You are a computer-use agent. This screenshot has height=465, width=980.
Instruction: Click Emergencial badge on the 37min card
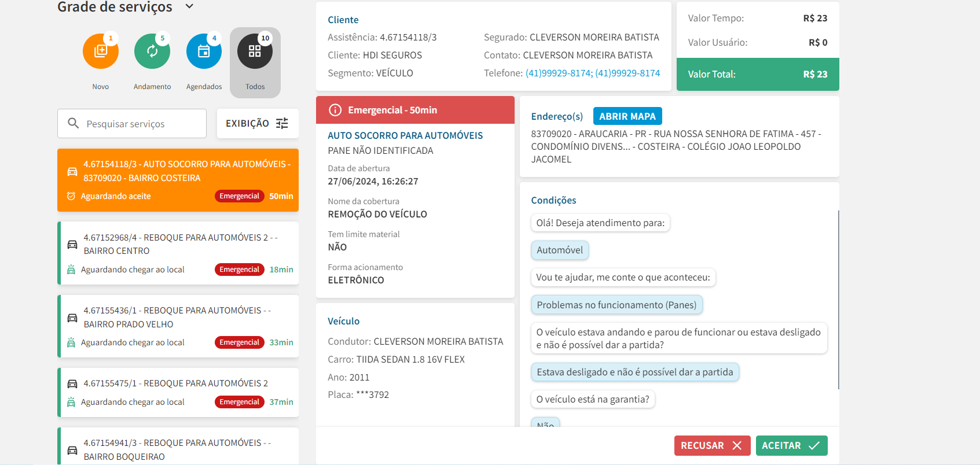click(240, 402)
